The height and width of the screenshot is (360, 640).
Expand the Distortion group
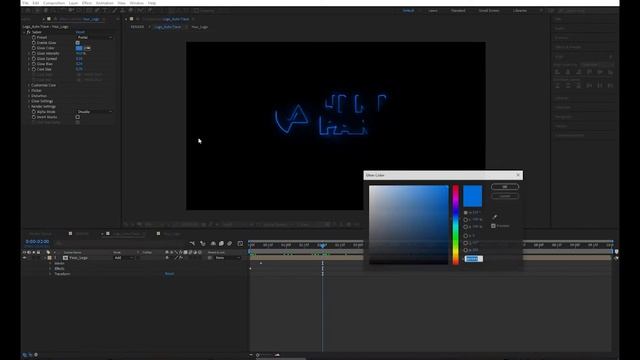click(29, 96)
